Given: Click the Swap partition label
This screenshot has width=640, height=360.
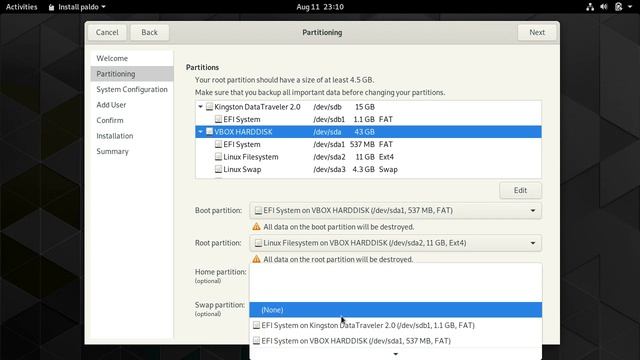Looking at the screenshot, I should 220,305.
